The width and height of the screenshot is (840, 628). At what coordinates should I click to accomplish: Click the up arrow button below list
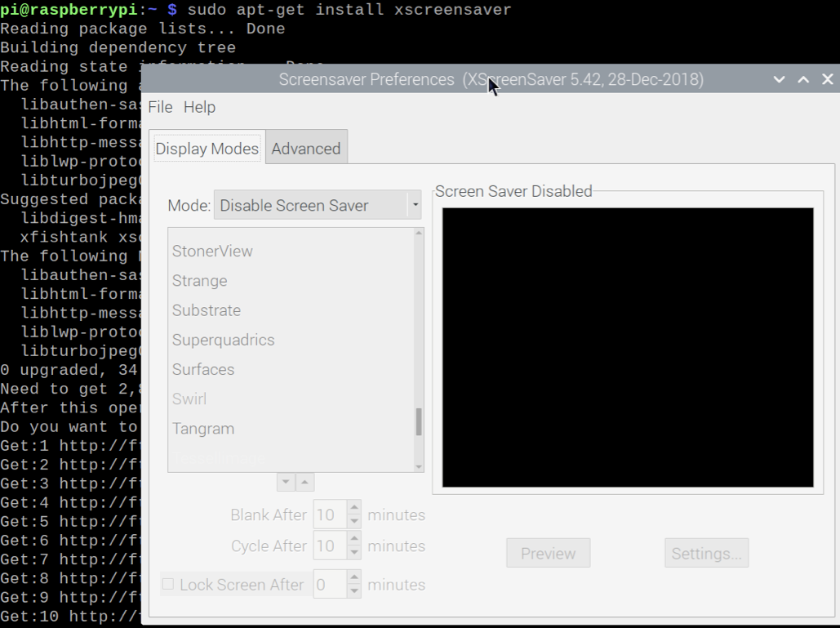[304, 483]
